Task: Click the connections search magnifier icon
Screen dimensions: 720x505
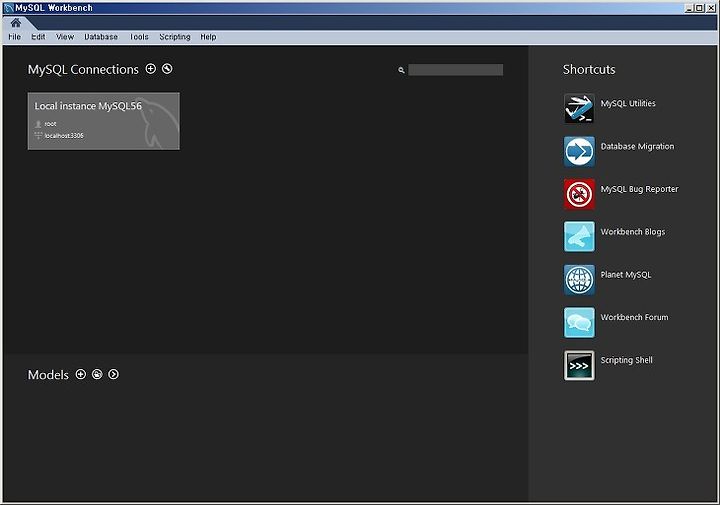Action: pos(401,70)
